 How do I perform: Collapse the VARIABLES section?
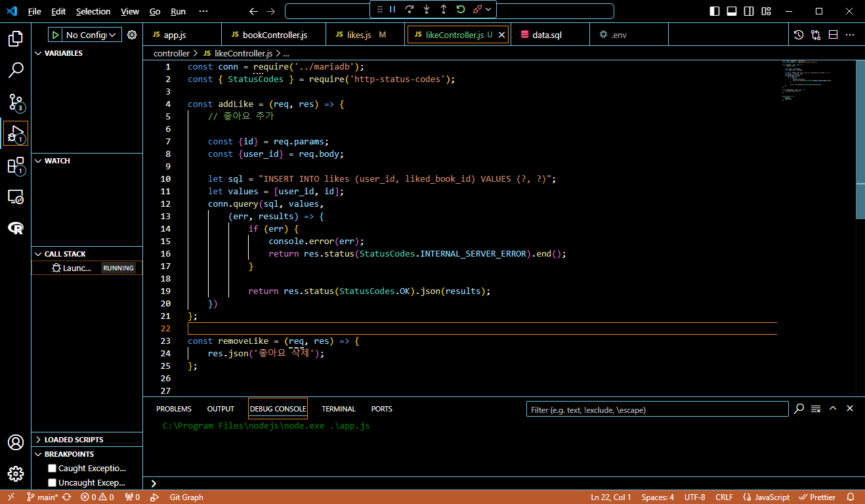(87, 53)
